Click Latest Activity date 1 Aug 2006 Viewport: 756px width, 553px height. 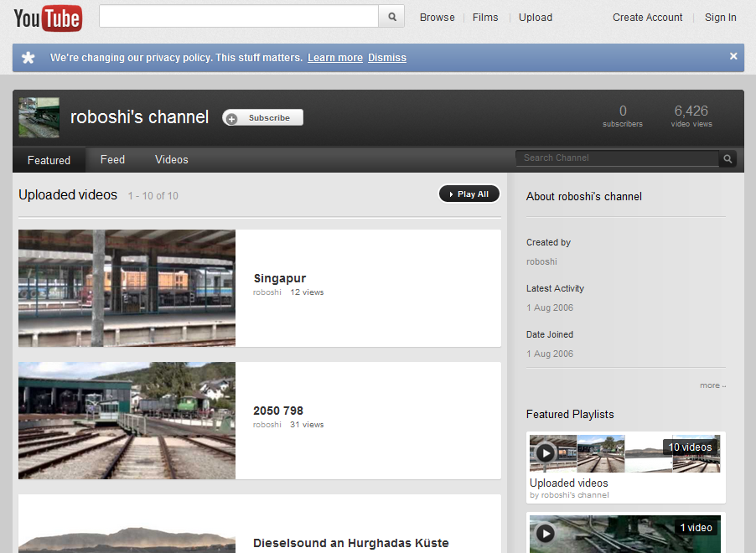pos(550,308)
